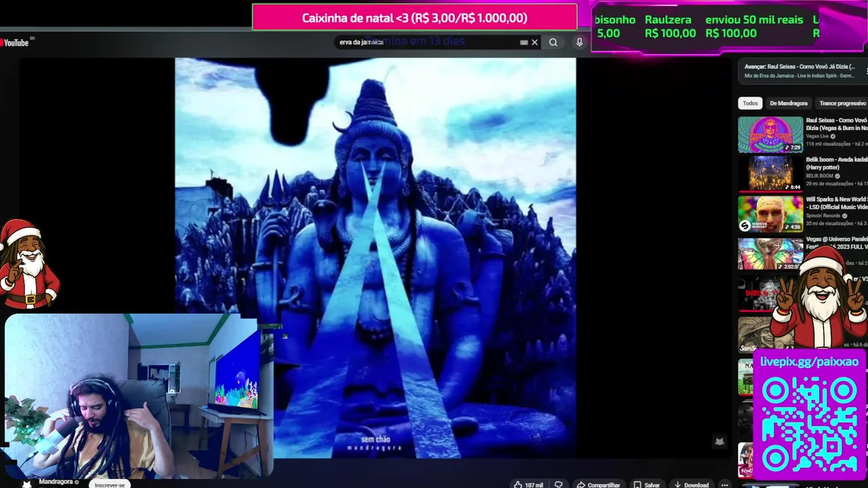
Task: Click the Inscrever-se subscribe button
Action: click(x=110, y=485)
